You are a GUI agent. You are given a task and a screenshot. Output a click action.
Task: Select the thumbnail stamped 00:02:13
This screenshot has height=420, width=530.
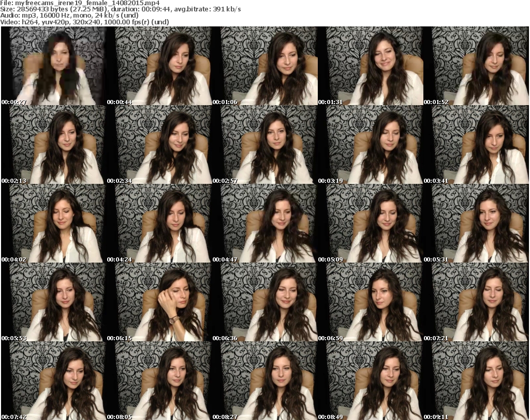(x=53, y=144)
